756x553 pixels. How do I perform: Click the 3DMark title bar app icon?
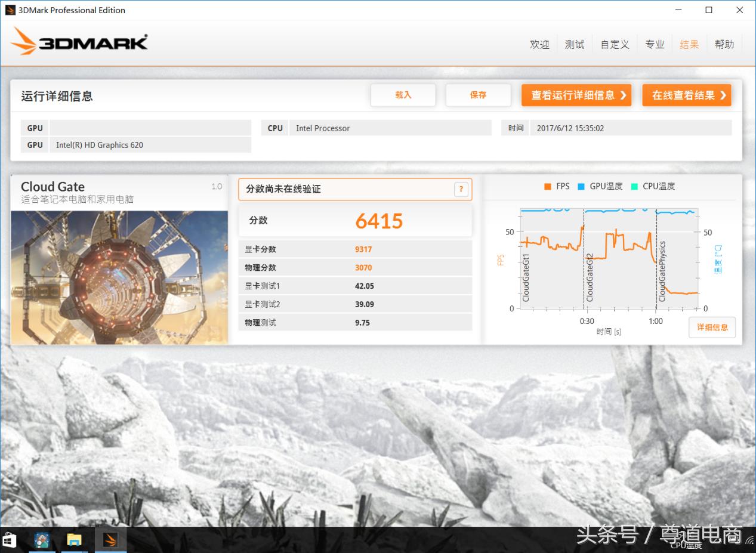click(x=10, y=10)
